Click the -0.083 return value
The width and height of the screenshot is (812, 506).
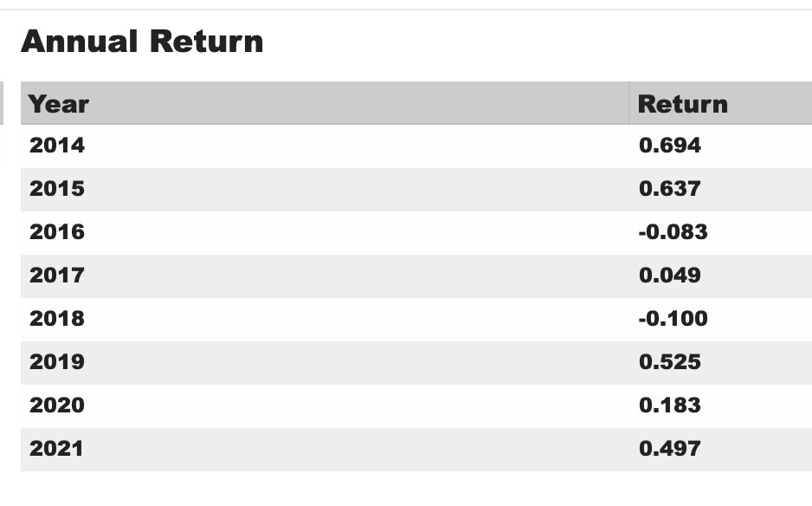coord(673,232)
